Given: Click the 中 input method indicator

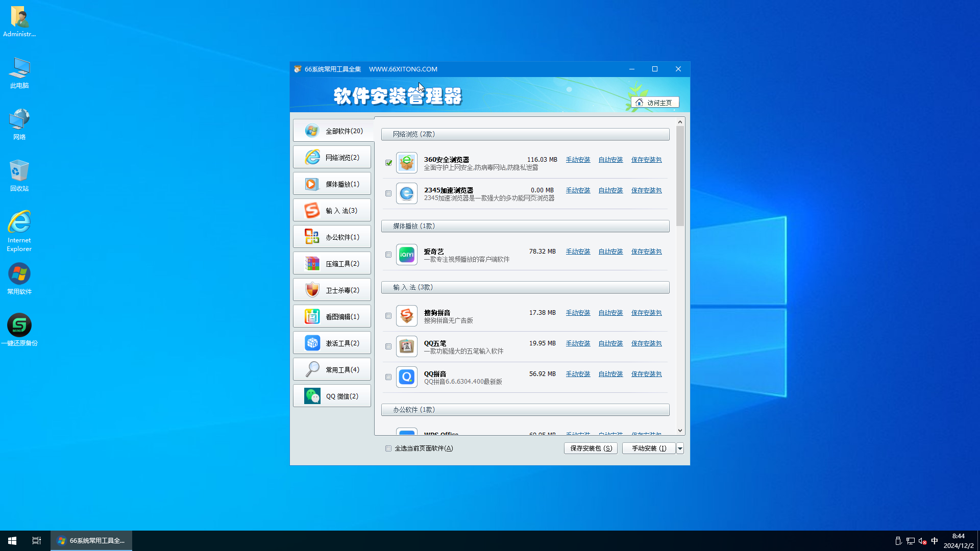Looking at the screenshot, I should tap(935, 541).
